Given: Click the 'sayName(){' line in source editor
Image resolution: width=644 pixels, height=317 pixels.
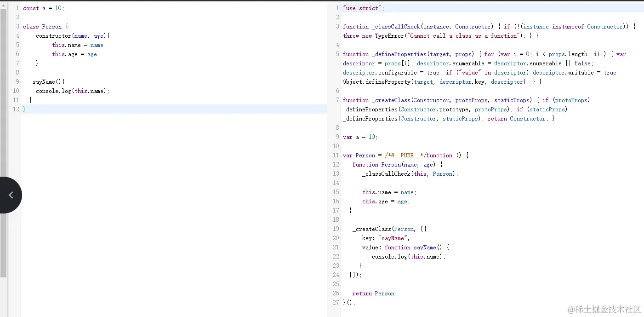Looking at the screenshot, I should coord(49,82).
